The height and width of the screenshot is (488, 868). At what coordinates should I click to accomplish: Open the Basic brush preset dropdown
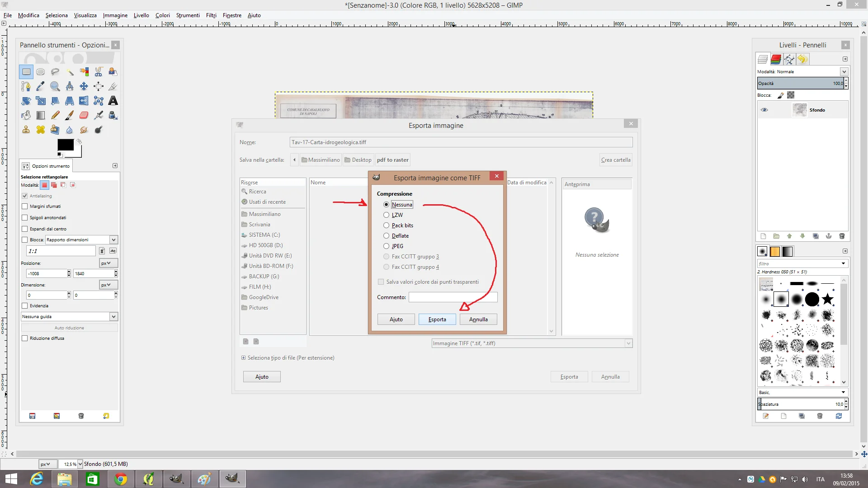pos(802,393)
